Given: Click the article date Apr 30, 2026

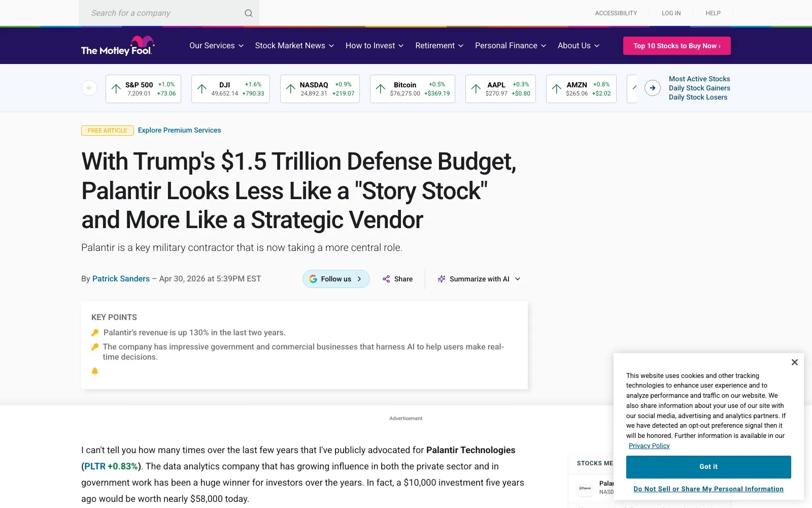Looking at the screenshot, I should 210,279.
